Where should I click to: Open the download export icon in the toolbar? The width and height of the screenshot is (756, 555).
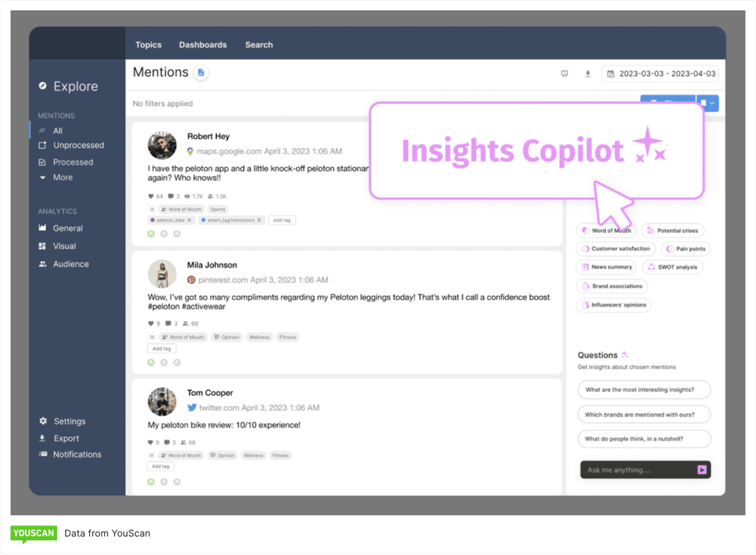point(588,73)
